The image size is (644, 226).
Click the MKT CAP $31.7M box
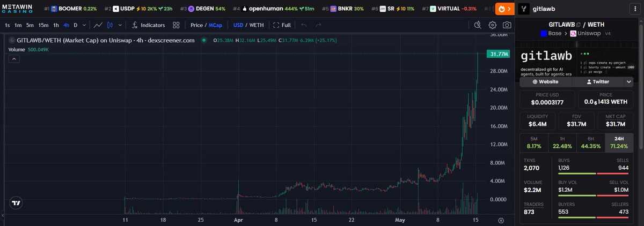(x=616, y=121)
